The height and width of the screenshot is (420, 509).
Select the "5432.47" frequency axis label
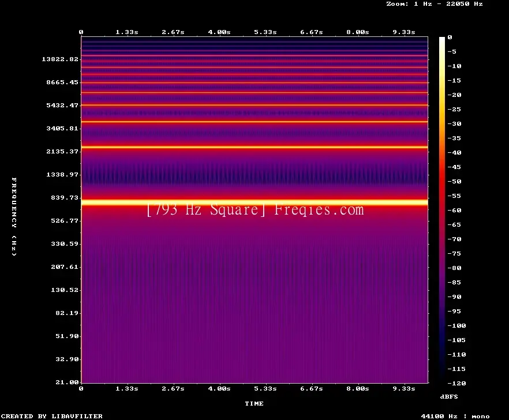62,105
